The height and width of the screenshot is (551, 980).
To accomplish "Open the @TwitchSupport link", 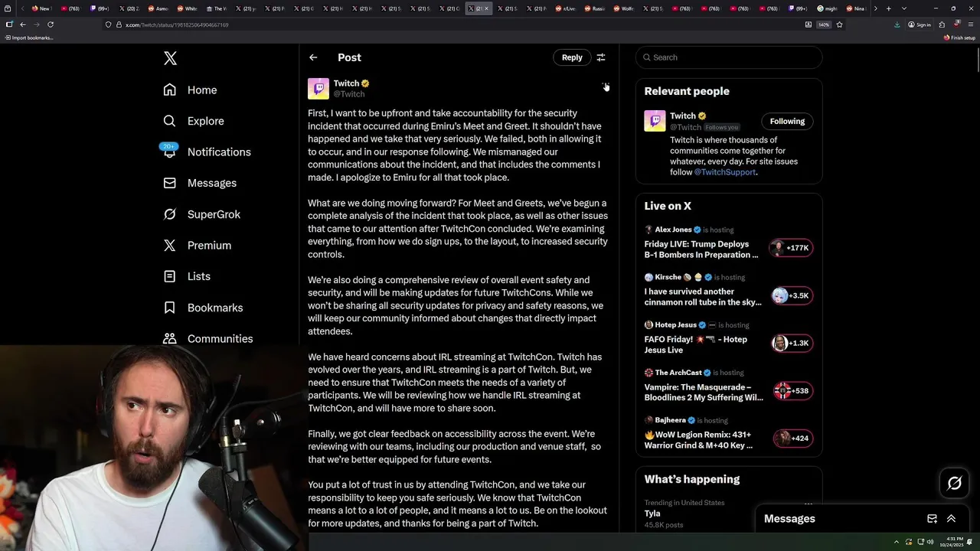I will pyautogui.click(x=724, y=172).
